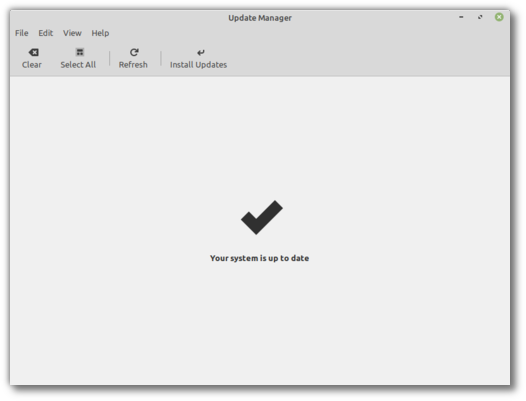Click the "Your system is up to date" message

(x=259, y=258)
